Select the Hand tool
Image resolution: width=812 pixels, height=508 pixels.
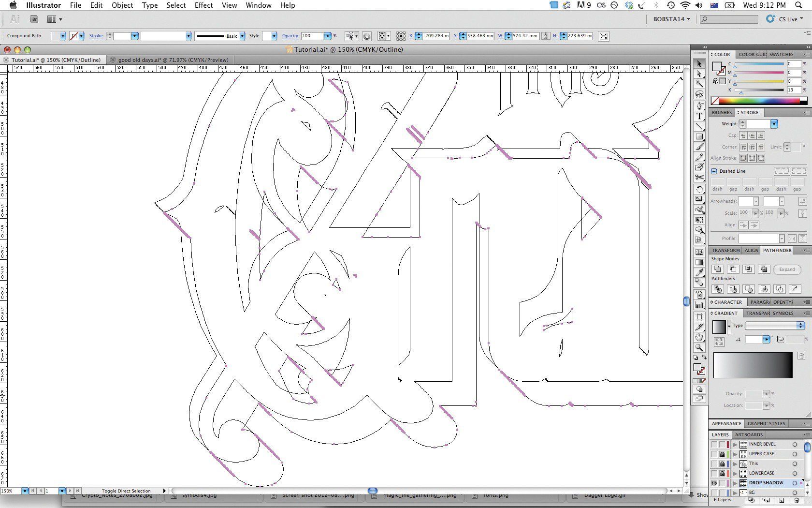click(699, 337)
